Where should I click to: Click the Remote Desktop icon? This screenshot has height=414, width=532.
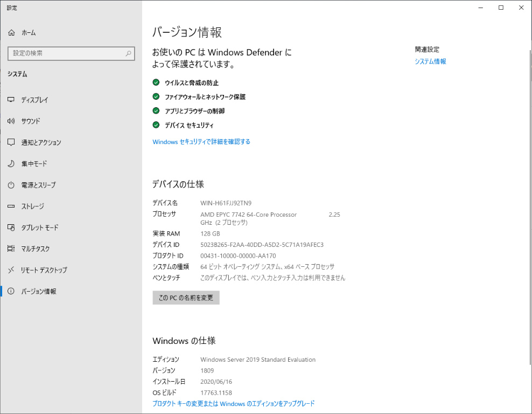click(x=11, y=270)
